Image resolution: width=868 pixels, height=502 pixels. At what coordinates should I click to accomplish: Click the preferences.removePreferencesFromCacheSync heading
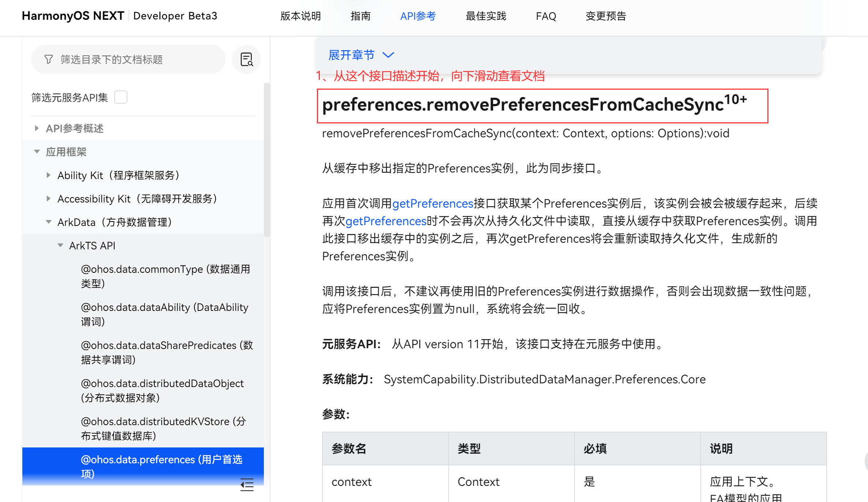tap(534, 105)
